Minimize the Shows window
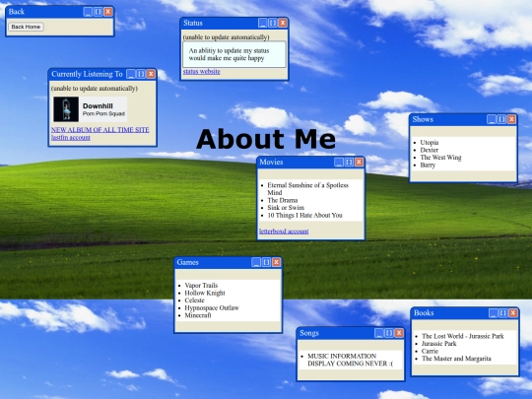Image resolution: width=532 pixels, height=399 pixels. click(492, 119)
